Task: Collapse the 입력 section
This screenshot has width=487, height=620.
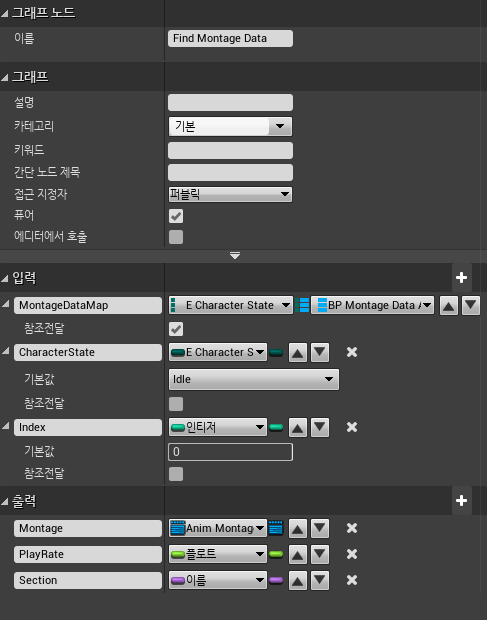Action: (5, 279)
